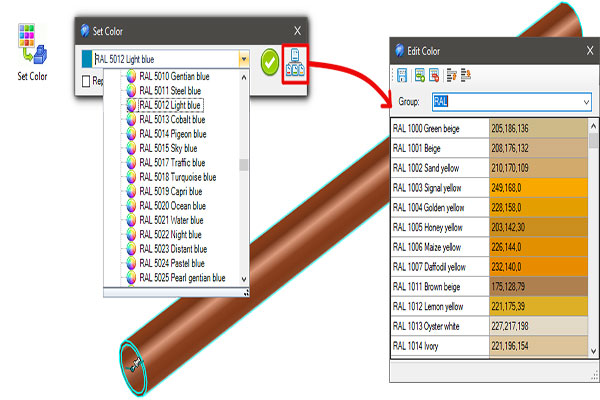The image size is (600, 400).
Task: Click the delete color row icon
Action: click(x=434, y=75)
